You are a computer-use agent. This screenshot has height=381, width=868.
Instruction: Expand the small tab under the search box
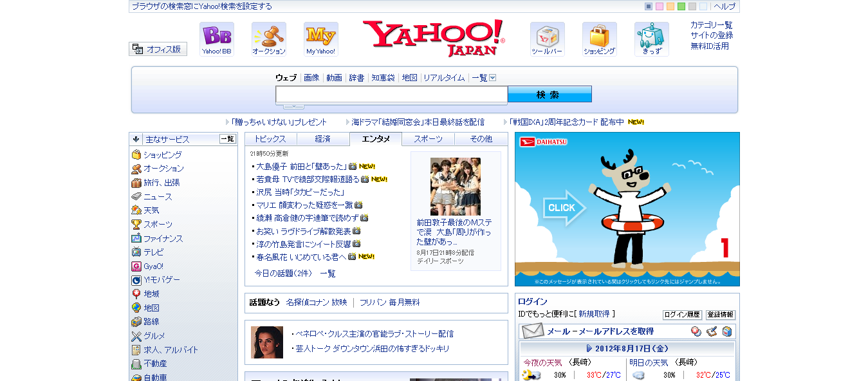tap(293, 106)
